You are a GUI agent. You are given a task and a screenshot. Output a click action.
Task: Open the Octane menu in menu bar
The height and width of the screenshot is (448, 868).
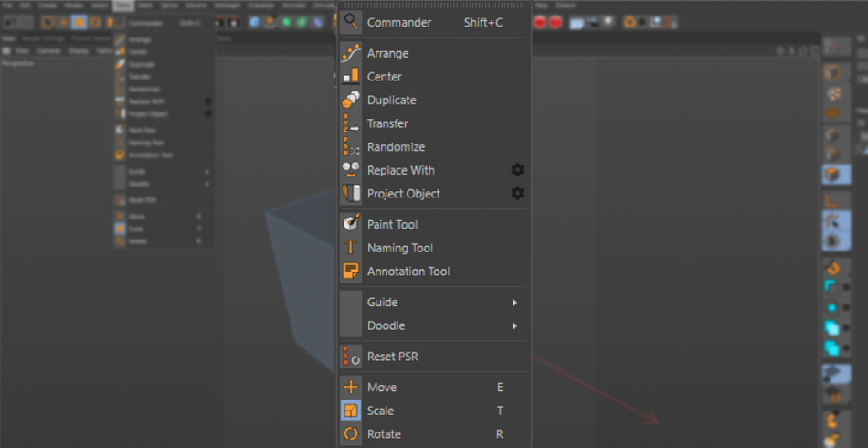(566, 5)
